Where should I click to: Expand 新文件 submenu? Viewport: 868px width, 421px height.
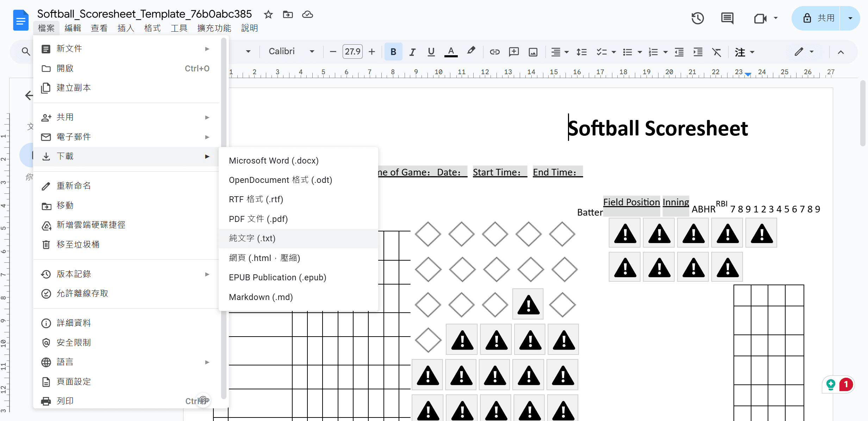tap(126, 49)
